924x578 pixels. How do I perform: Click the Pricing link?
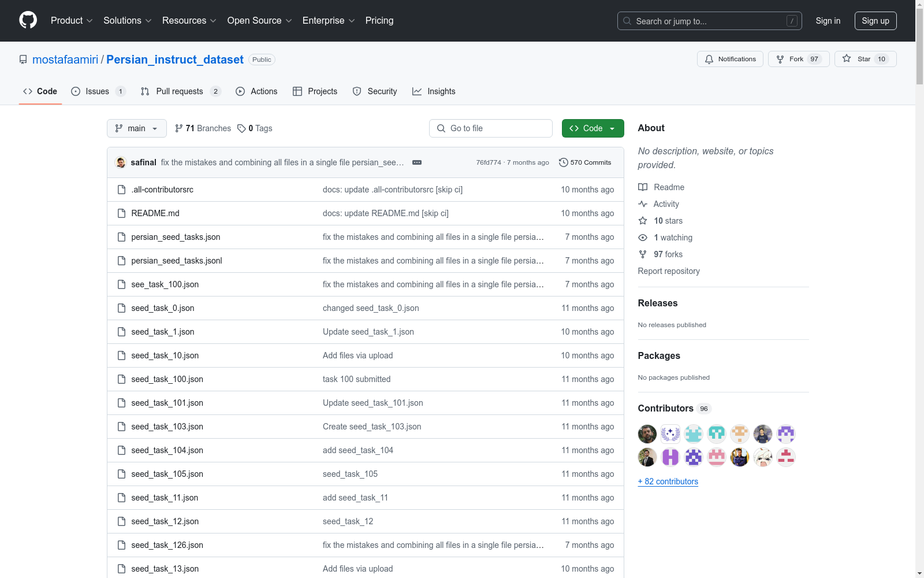[x=379, y=21]
